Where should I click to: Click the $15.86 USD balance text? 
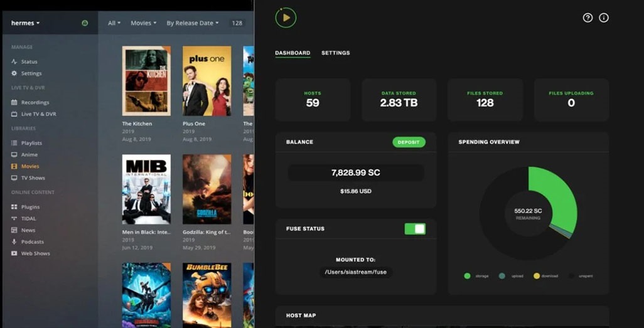point(356,191)
